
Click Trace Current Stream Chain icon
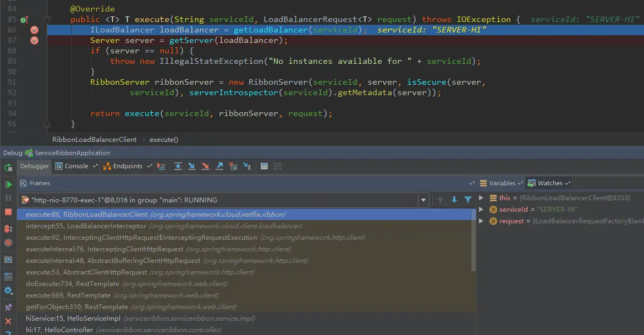(x=278, y=167)
